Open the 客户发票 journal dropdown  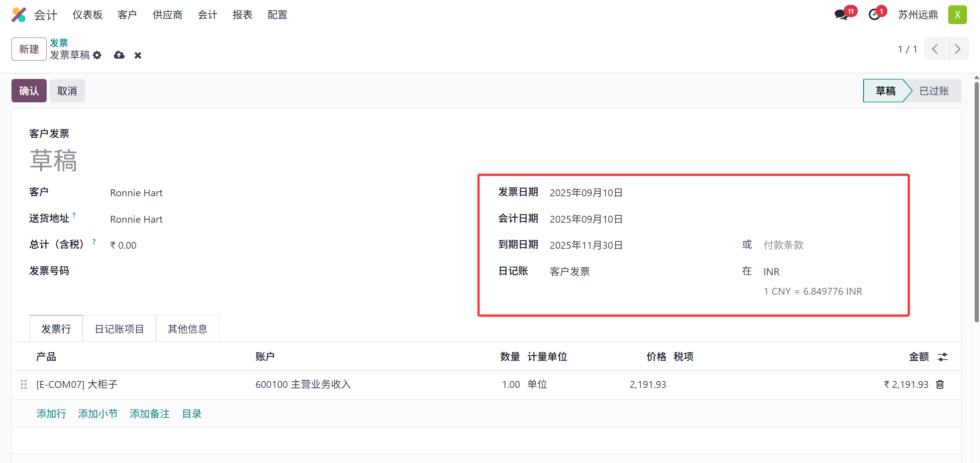click(x=569, y=272)
